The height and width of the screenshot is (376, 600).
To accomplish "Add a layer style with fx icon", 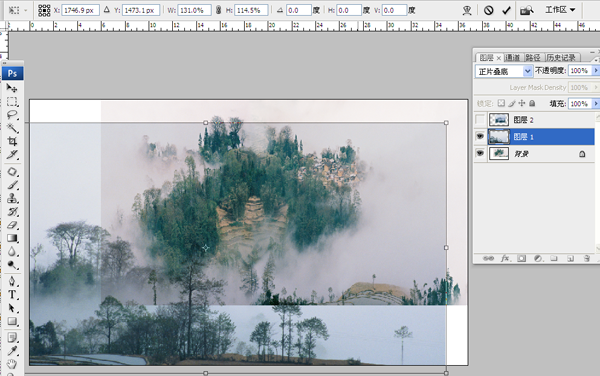I will (x=505, y=259).
